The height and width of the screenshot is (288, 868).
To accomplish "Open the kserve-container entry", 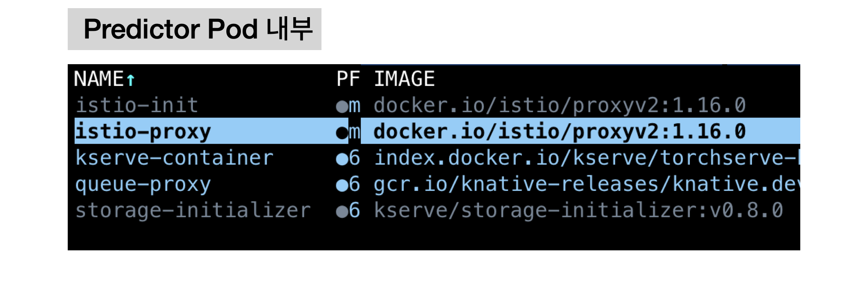I will pyautogui.click(x=434, y=158).
